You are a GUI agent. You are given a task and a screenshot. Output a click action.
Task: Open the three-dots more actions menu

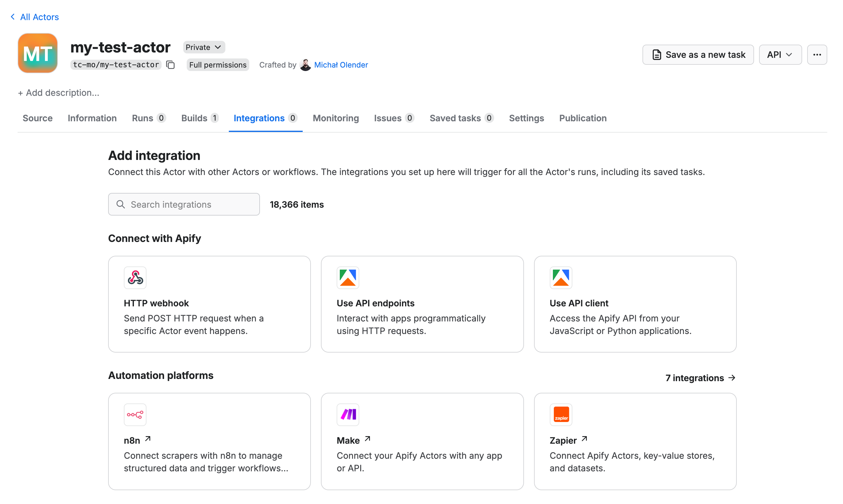817,55
